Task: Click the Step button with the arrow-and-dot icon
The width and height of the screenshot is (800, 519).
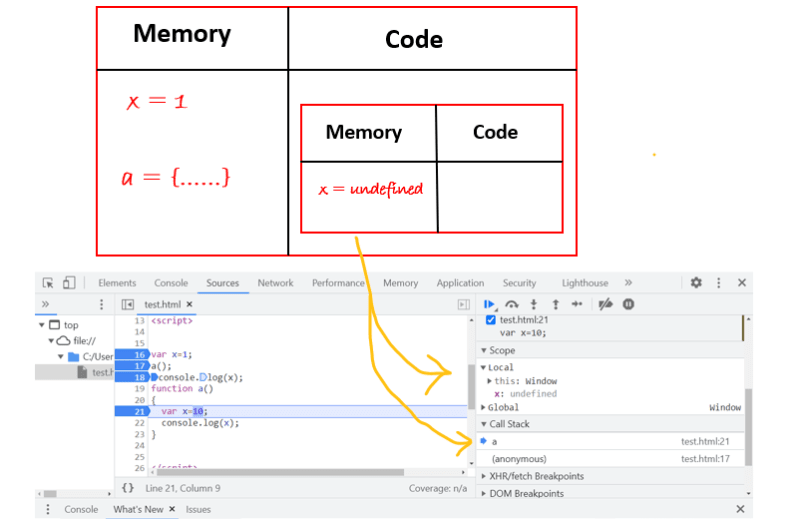Action: coord(577,305)
